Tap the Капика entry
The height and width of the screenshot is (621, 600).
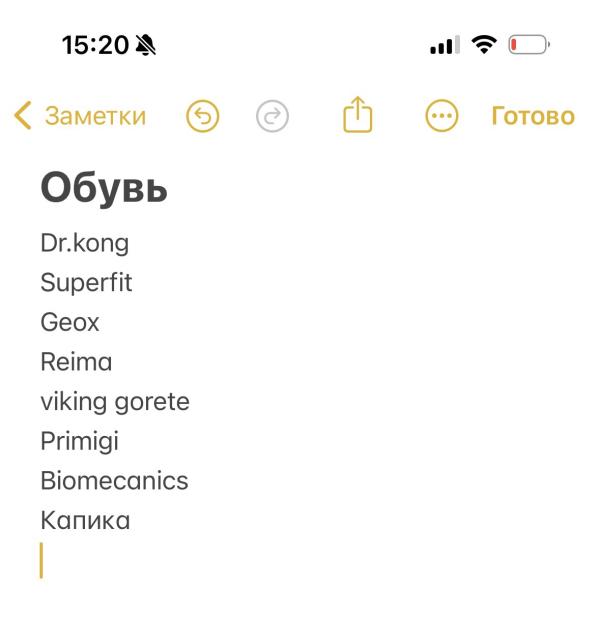pos(85,520)
